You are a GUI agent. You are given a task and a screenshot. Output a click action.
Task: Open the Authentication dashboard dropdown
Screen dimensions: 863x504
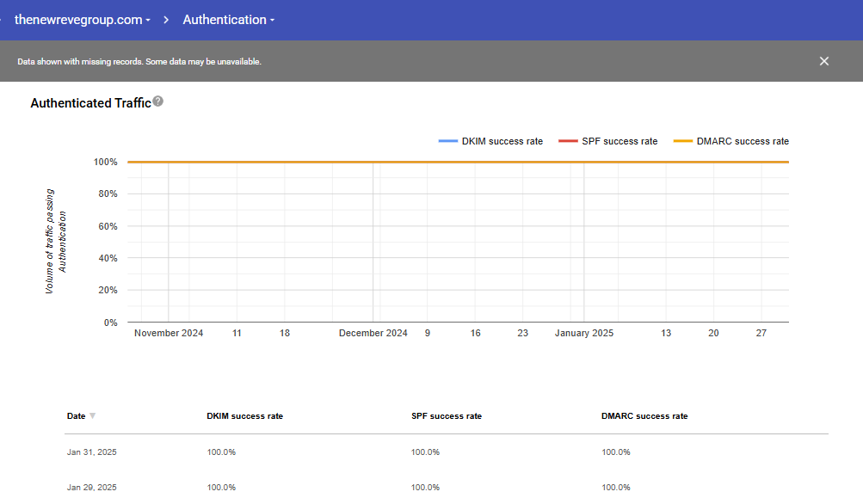tap(228, 20)
